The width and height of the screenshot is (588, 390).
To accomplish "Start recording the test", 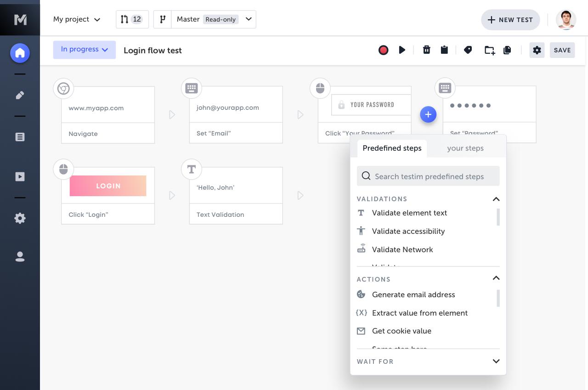I will [383, 50].
